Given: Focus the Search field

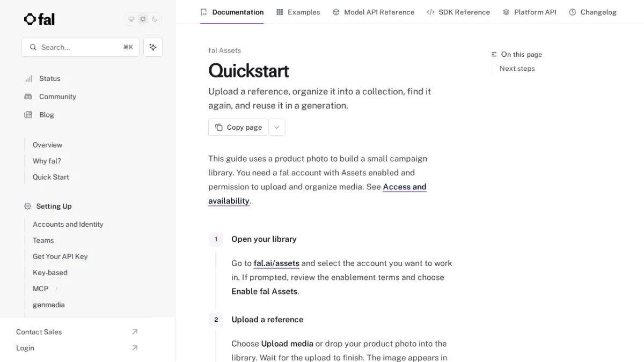Looking at the screenshot, I should (80, 47).
